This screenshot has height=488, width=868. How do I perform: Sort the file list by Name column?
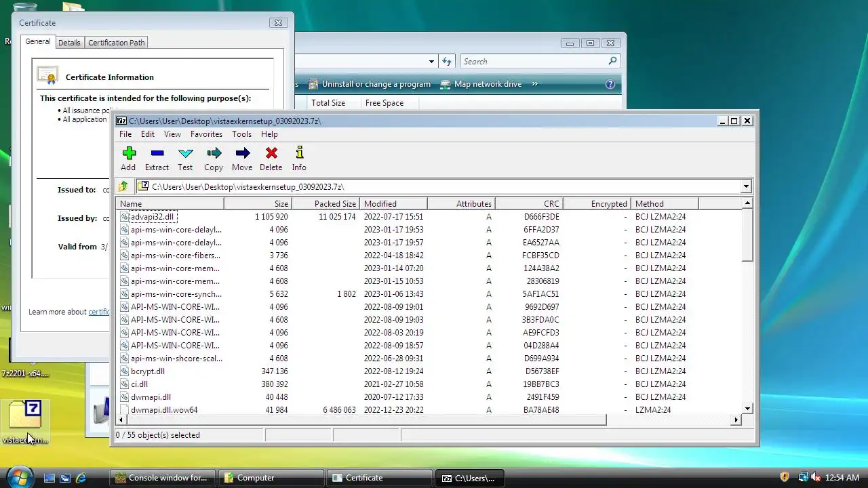171,203
